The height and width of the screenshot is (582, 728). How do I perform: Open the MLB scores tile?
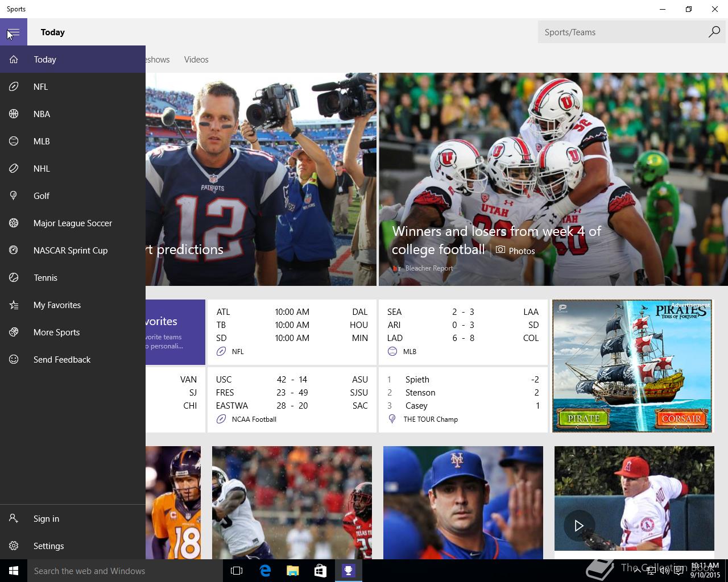click(463, 332)
